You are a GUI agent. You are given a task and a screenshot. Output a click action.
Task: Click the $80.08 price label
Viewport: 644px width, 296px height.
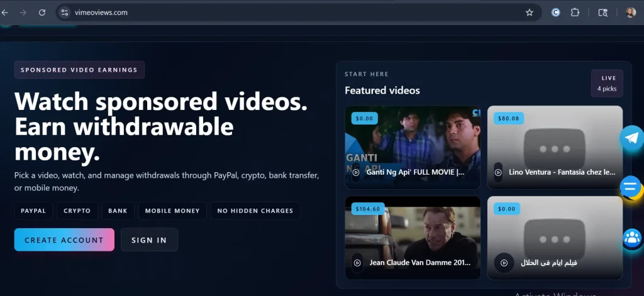tap(508, 118)
